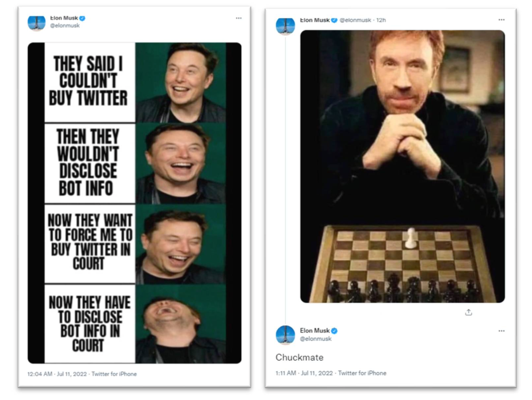Click the 12h relative timestamp
Screen dimensions: 532x400
coord(381,20)
